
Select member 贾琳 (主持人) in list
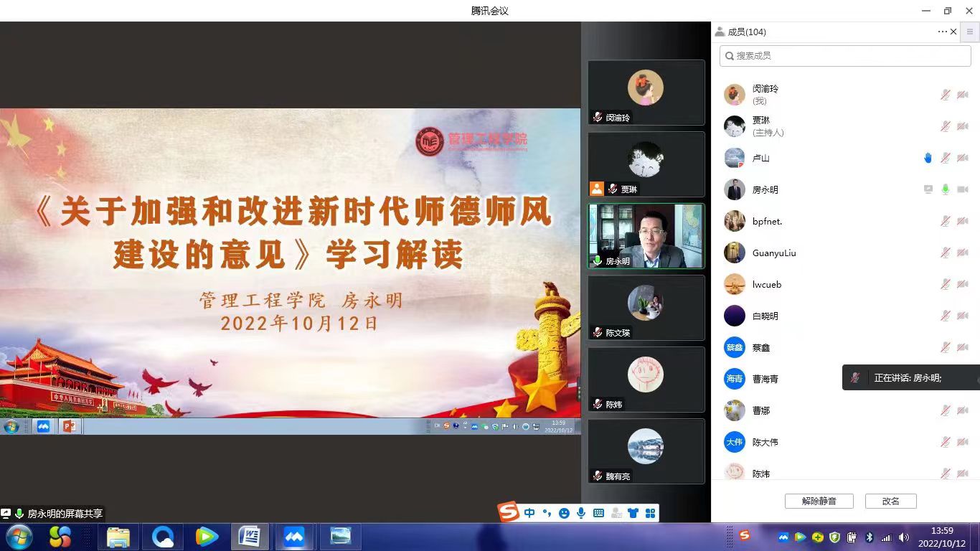[845, 126]
